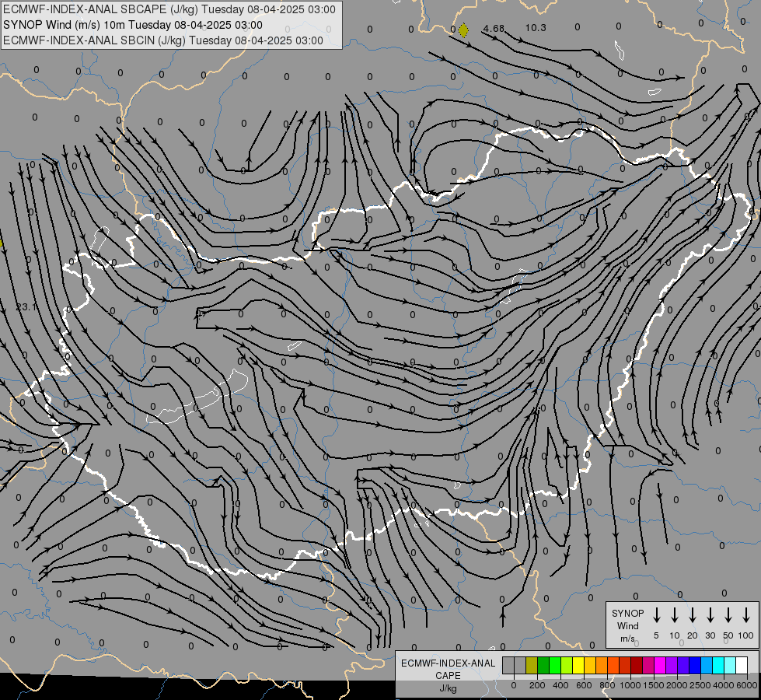The height and width of the screenshot is (700, 761).
Task: Select the bright magenta CAPE legend swatch
Action: pos(660,665)
